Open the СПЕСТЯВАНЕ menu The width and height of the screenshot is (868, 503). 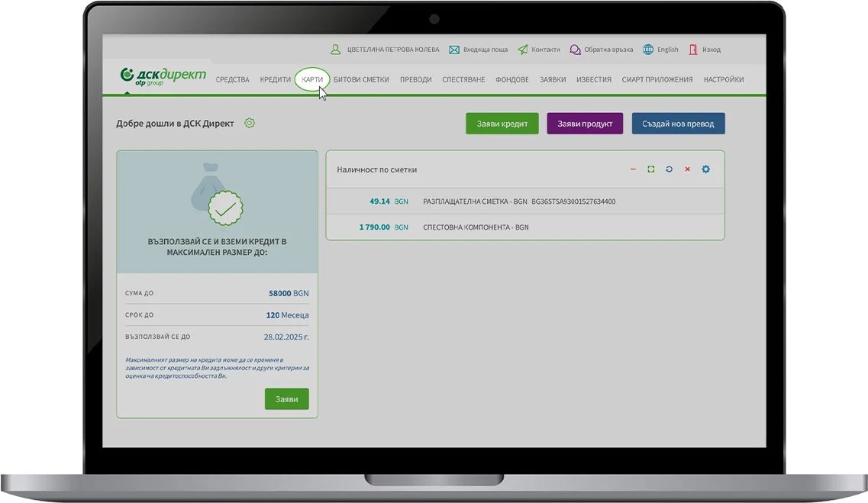[x=463, y=79]
